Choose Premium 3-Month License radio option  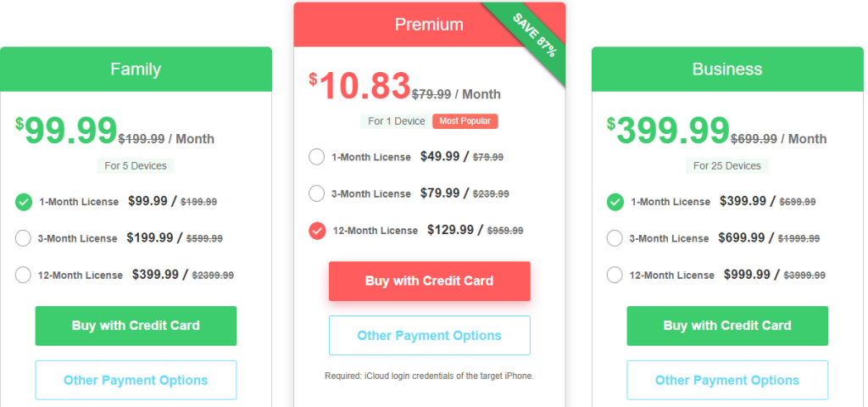click(x=317, y=194)
